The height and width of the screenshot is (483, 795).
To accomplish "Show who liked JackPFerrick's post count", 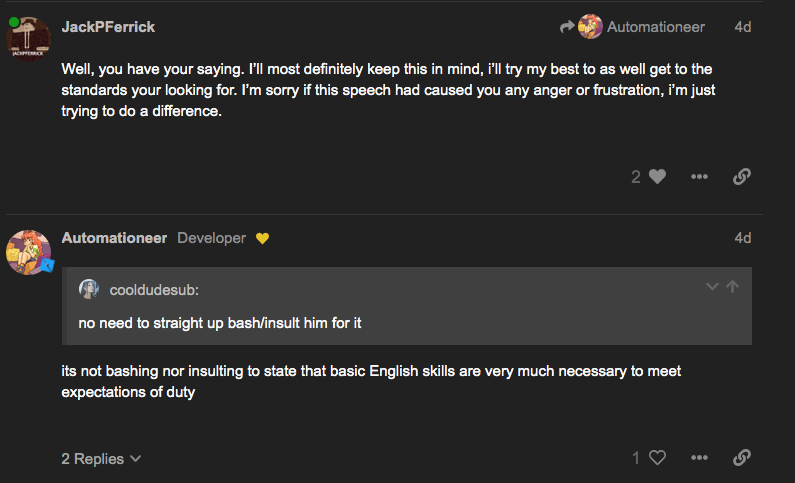I will (x=636, y=177).
